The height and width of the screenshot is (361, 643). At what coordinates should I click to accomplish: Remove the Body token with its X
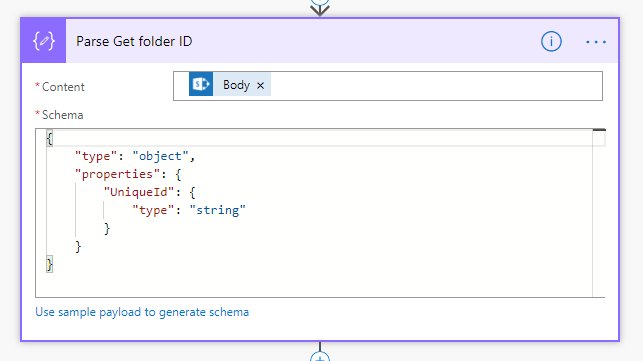tap(260, 85)
